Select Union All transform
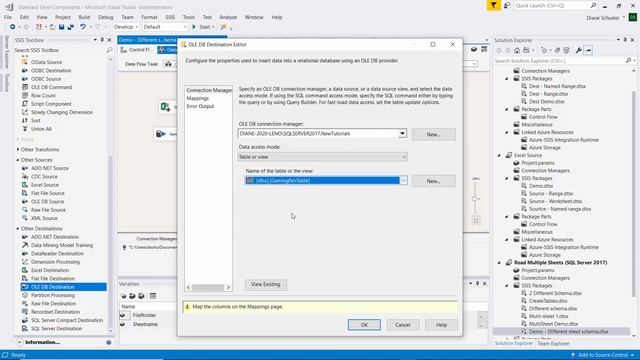The width and height of the screenshot is (640, 360). coord(41,129)
